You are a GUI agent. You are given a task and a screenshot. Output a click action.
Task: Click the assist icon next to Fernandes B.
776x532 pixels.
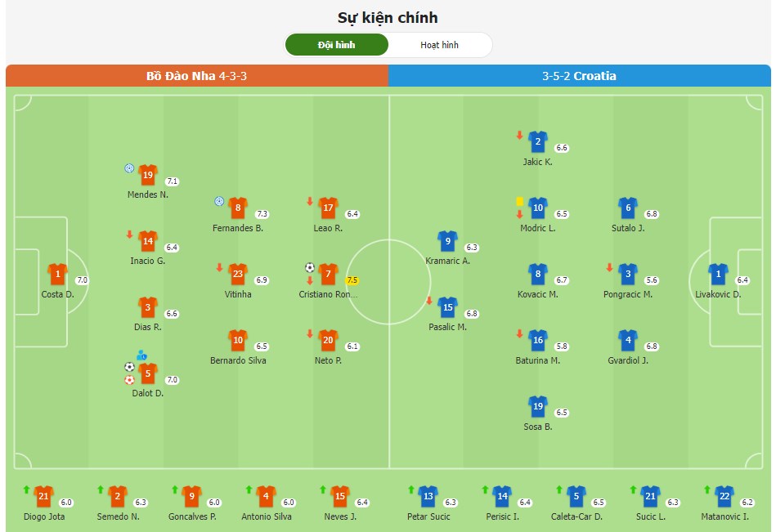click(x=218, y=200)
